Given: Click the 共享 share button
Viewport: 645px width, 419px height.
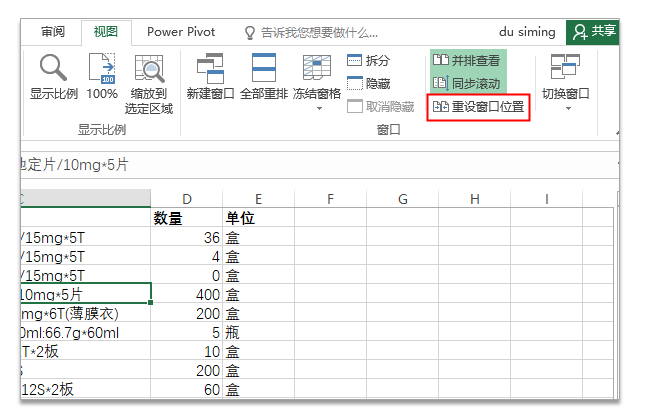Looking at the screenshot, I should click(593, 32).
